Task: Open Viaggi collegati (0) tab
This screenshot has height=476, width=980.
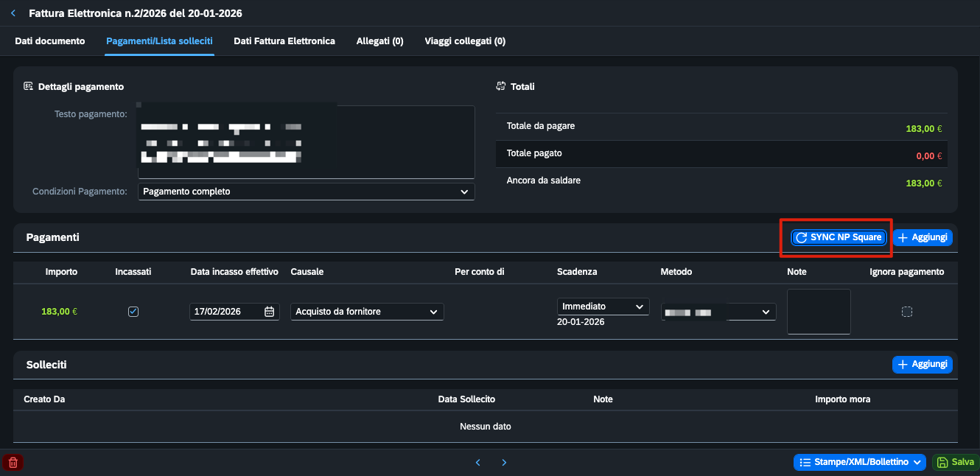Action: pyautogui.click(x=465, y=41)
